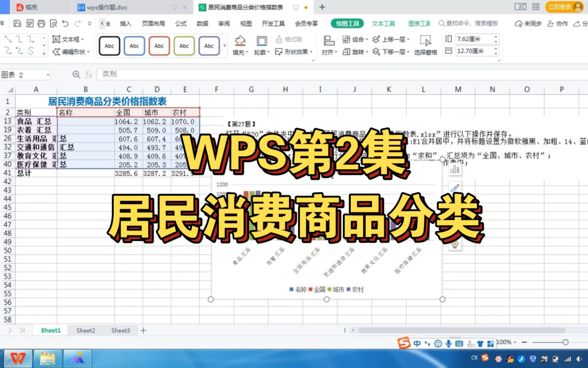Select the purple outlined Abc shape style
Viewport: 588px width, 368px height.
tap(209, 46)
